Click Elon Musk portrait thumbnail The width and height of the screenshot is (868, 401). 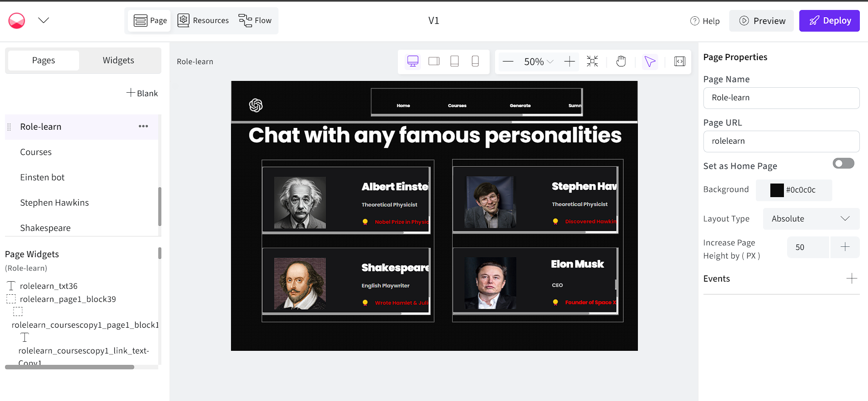click(x=490, y=283)
